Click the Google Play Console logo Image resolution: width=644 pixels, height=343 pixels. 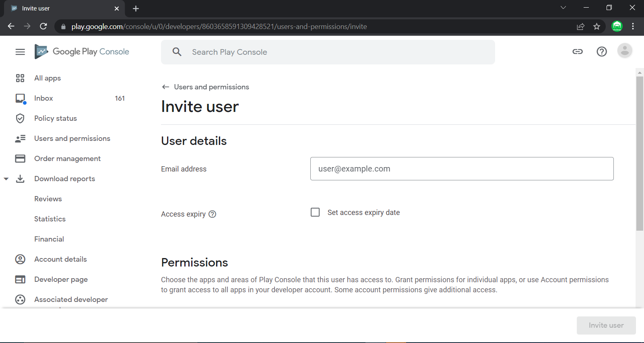click(x=82, y=52)
